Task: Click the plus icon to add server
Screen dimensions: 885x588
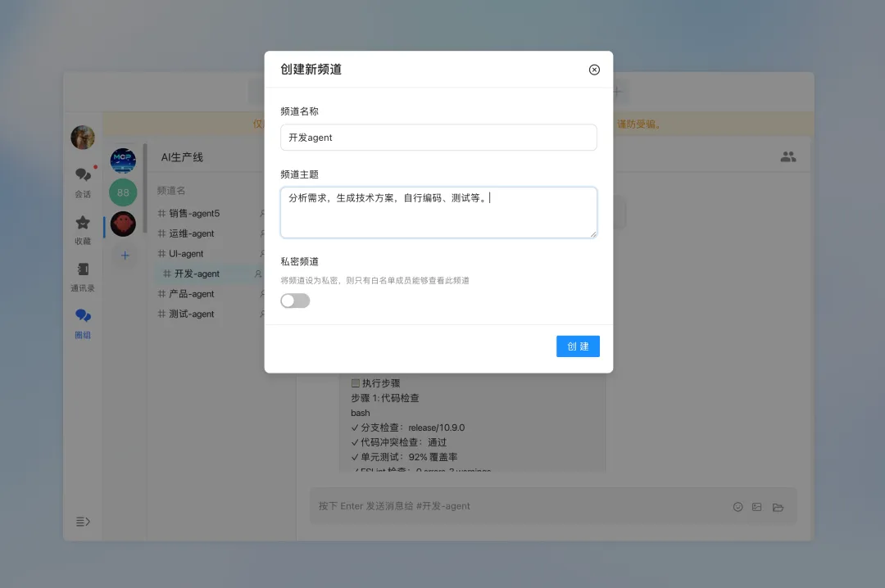Action: coord(125,255)
